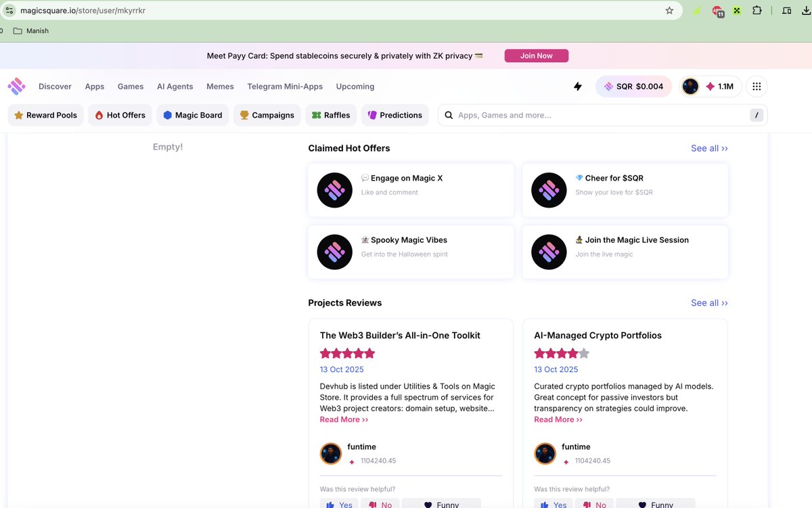Click the five-star rating on Web3 Builder's review
812x508 pixels.
[347, 353]
